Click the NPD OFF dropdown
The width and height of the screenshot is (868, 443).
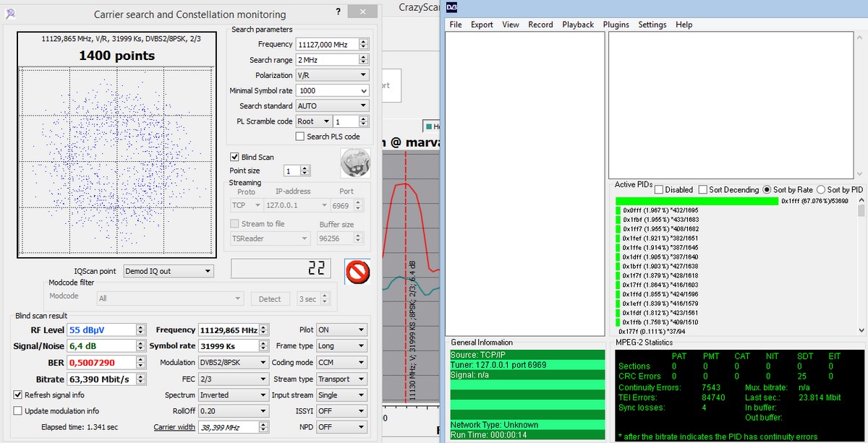(x=341, y=427)
